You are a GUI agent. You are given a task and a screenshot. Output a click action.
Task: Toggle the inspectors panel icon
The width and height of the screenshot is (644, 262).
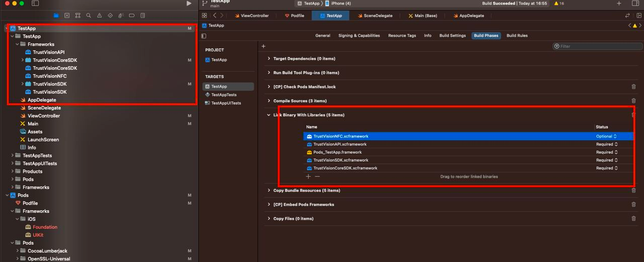(635, 4)
